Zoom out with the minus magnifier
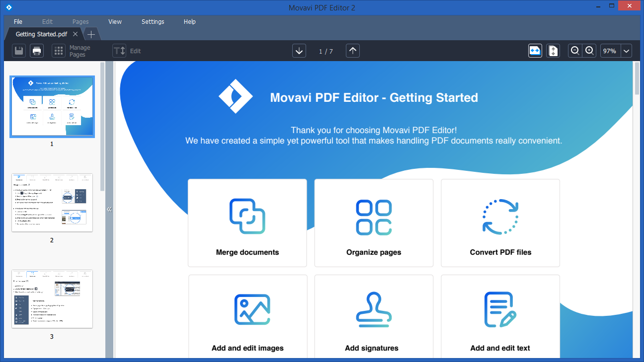Viewport: 644px width, 362px height. coord(575,51)
